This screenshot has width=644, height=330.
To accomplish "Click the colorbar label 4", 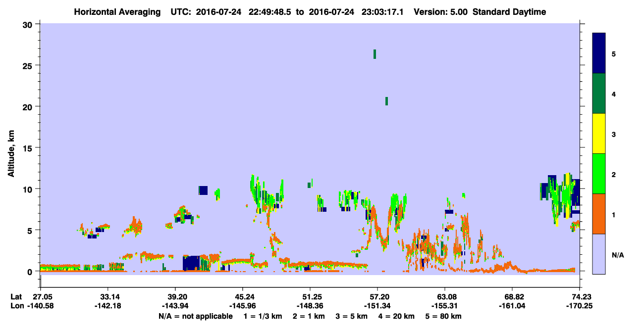I will point(613,94).
